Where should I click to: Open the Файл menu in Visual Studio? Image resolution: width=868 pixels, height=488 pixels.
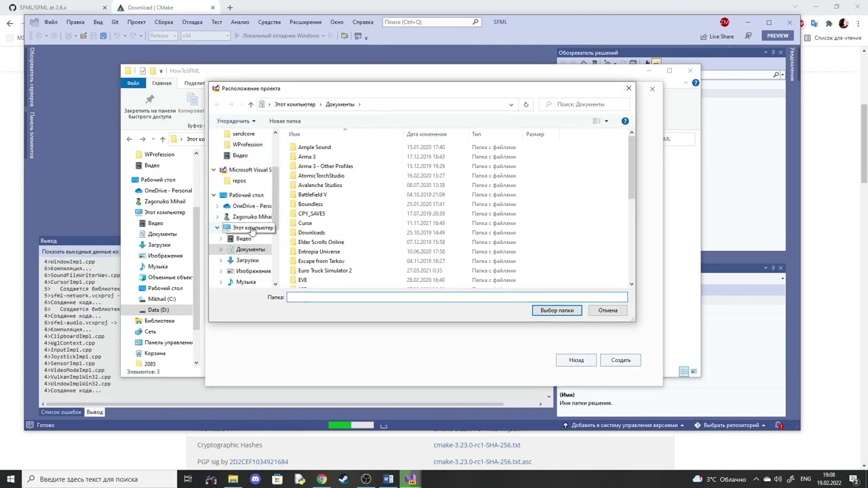[51, 22]
